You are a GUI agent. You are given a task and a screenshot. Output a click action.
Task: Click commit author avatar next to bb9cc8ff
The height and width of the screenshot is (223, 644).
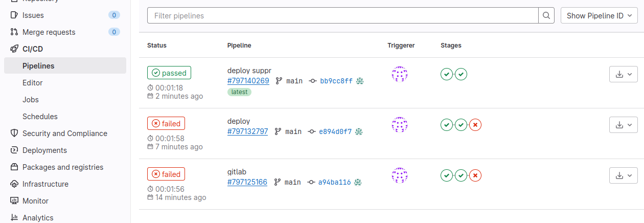click(x=360, y=81)
